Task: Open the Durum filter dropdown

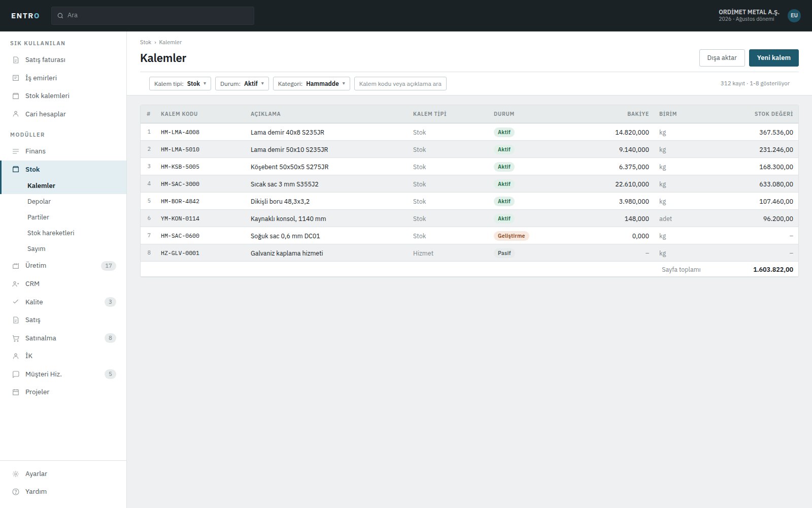Action: click(242, 84)
